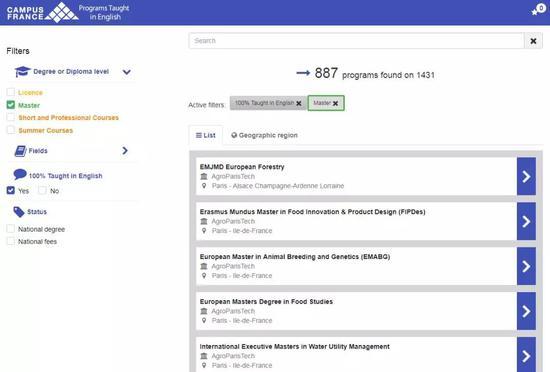
Task: Tick the Summer Courses checkbox
Action: [11, 130]
